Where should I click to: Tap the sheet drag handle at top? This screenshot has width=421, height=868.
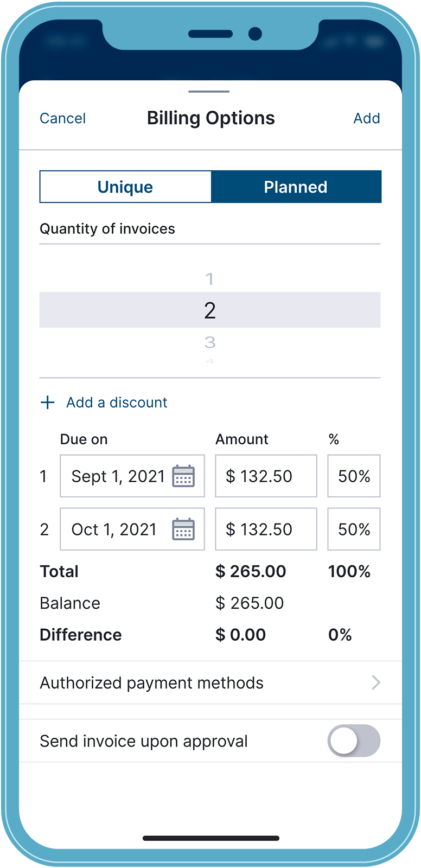[x=209, y=92]
